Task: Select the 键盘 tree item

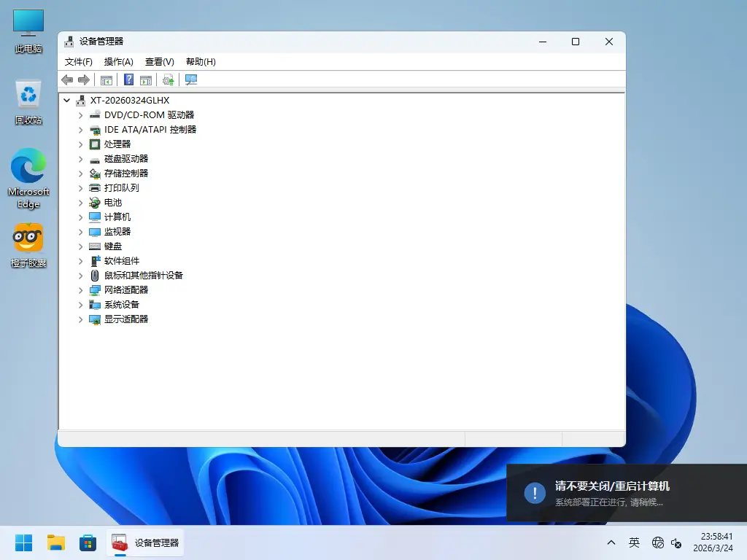Action: (x=114, y=246)
